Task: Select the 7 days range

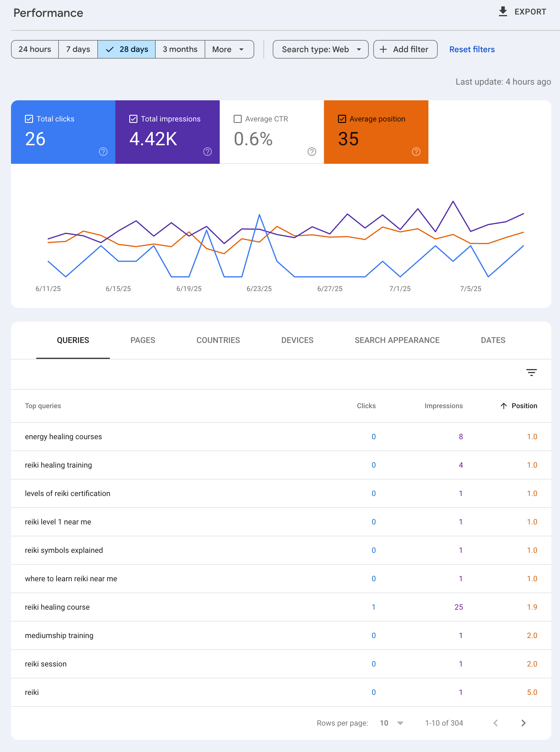Action: point(78,50)
